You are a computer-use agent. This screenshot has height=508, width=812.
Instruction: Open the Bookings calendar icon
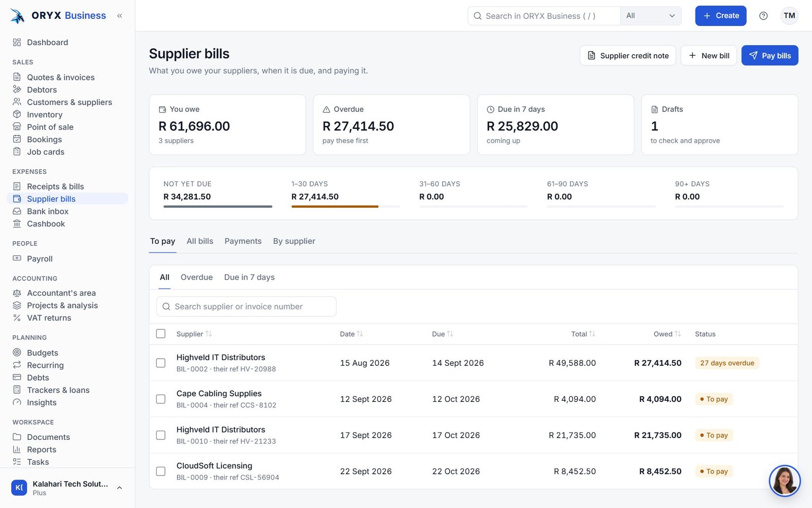pyautogui.click(x=17, y=139)
